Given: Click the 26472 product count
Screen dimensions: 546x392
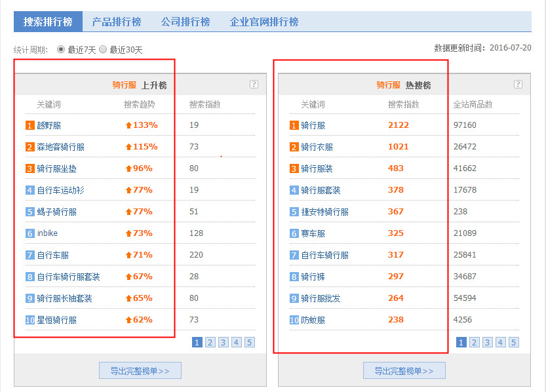Looking at the screenshot, I should point(465,147).
